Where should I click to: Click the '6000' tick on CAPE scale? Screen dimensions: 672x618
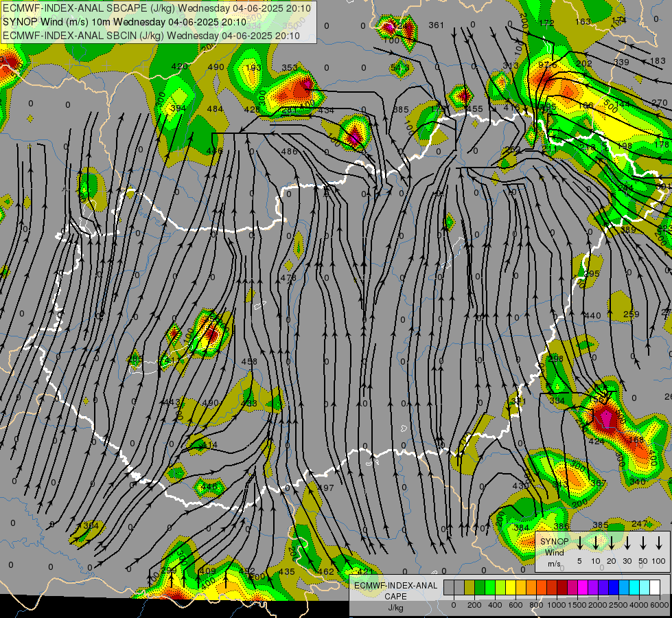pyautogui.click(x=659, y=605)
